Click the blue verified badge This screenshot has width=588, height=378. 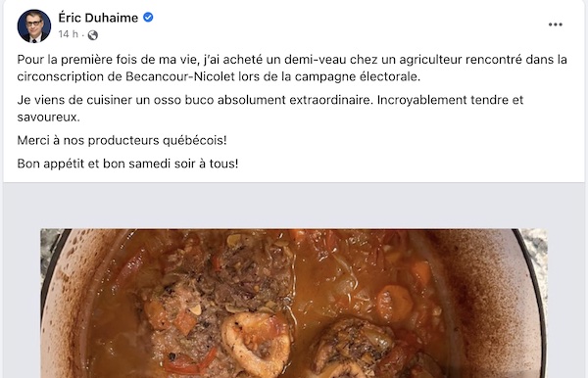148,18
